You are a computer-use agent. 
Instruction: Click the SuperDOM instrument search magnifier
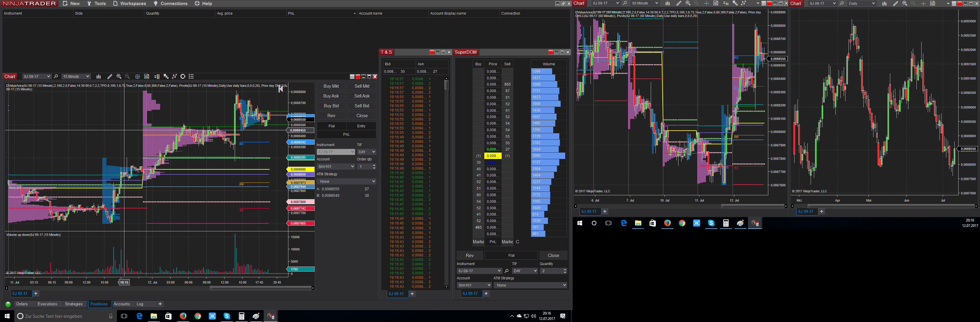tap(506, 271)
